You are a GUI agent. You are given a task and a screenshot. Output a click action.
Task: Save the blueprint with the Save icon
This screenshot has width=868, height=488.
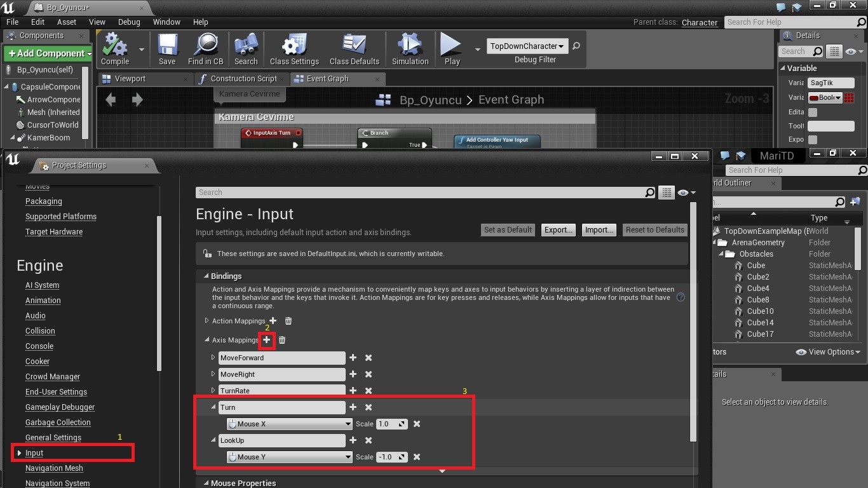pyautogui.click(x=167, y=50)
